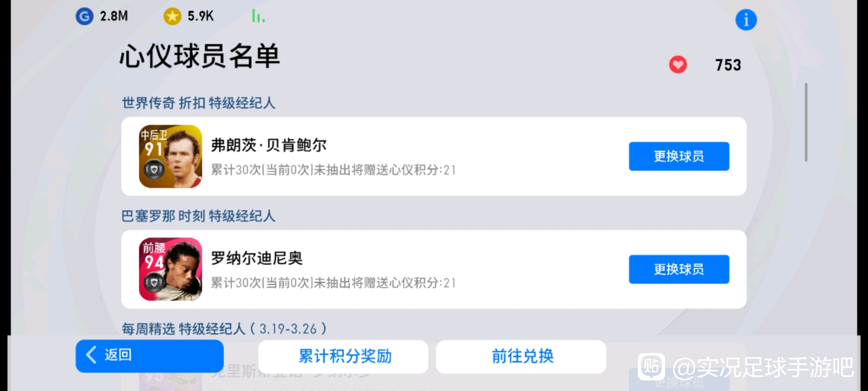Select the Beckenbauer 91 player card thumbnail
This screenshot has height=391, width=868.
pyautogui.click(x=170, y=156)
